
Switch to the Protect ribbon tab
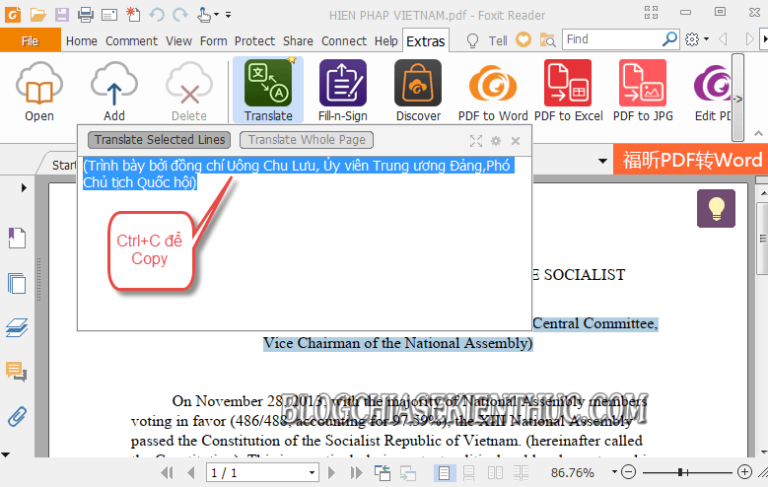[x=254, y=41]
